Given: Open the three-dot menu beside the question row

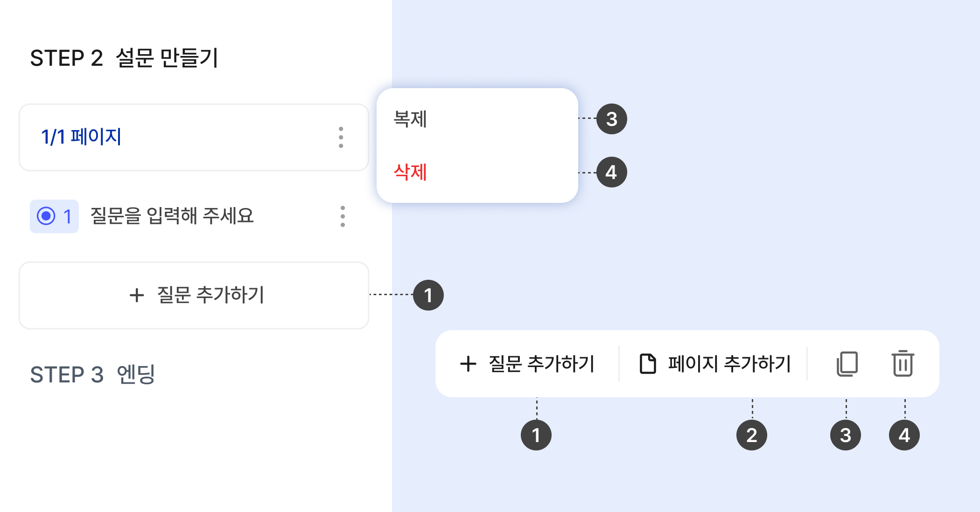Looking at the screenshot, I should tap(343, 216).
